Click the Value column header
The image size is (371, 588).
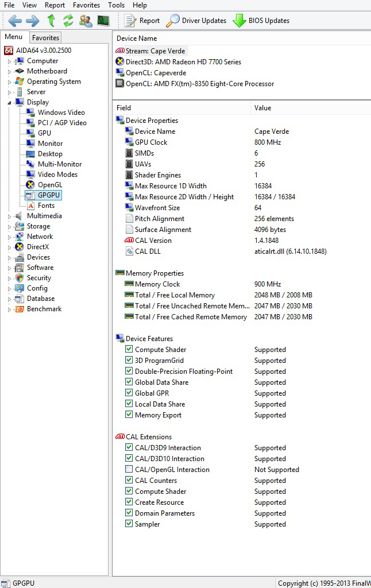(311, 107)
